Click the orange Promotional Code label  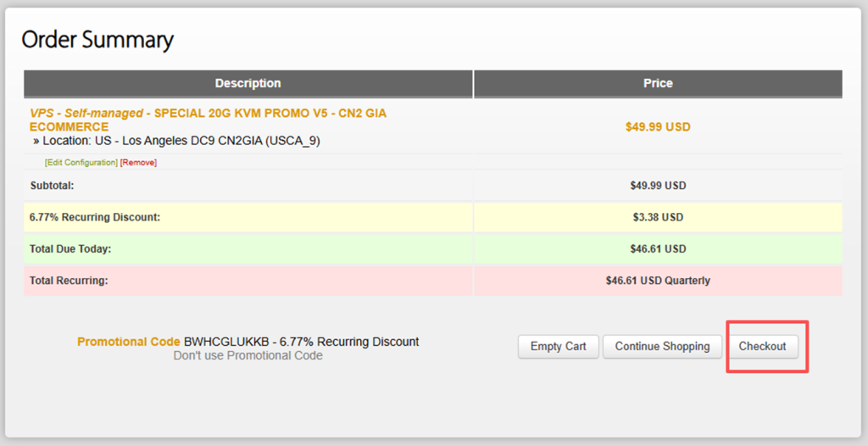(128, 342)
